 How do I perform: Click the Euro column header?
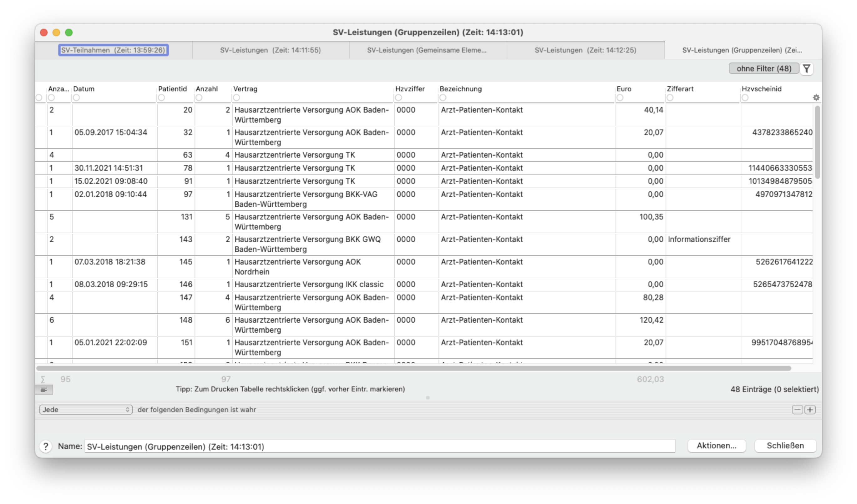pos(624,89)
